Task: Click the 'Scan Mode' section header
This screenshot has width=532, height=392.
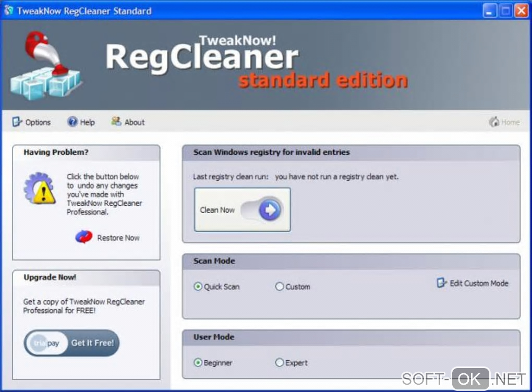Action: point(351,262)
